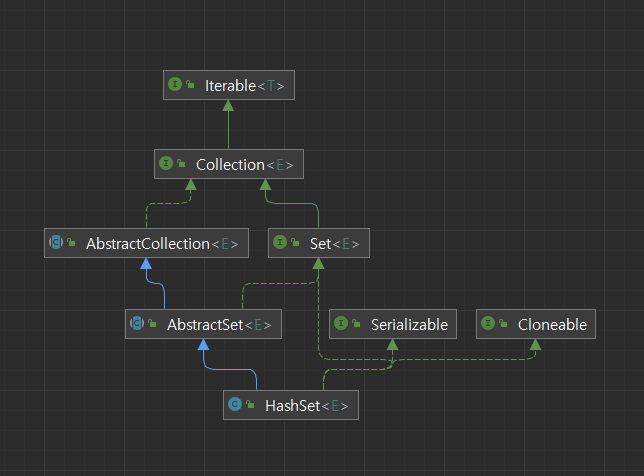
Task: Click the interface icon beside Collection<E>
Action: [x=166, y=165]
